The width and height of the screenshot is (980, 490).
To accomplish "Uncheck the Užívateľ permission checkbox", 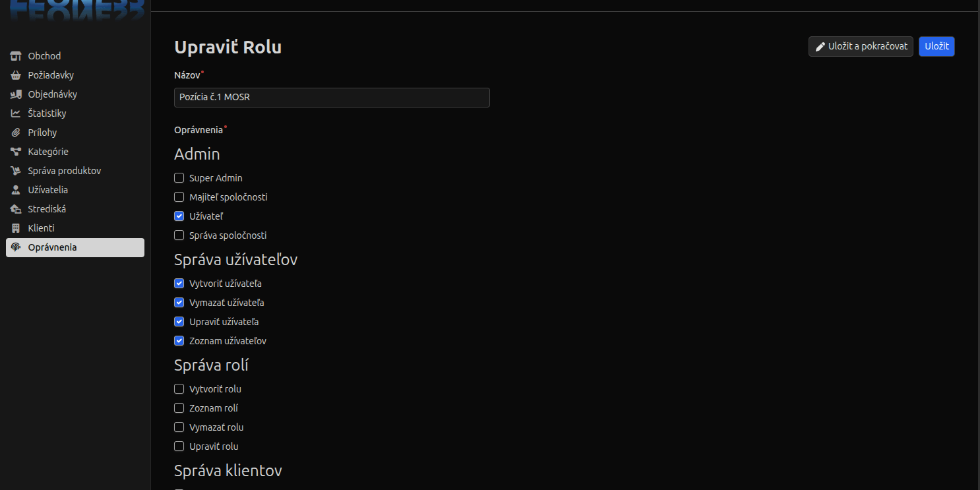I will (x=179, y=216).
